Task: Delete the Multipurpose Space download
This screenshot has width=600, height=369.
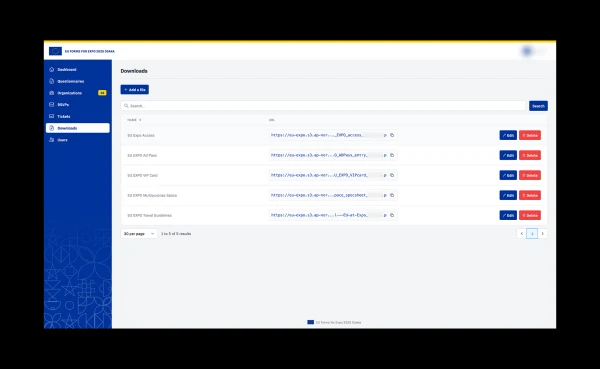Action: click(530, 195)
